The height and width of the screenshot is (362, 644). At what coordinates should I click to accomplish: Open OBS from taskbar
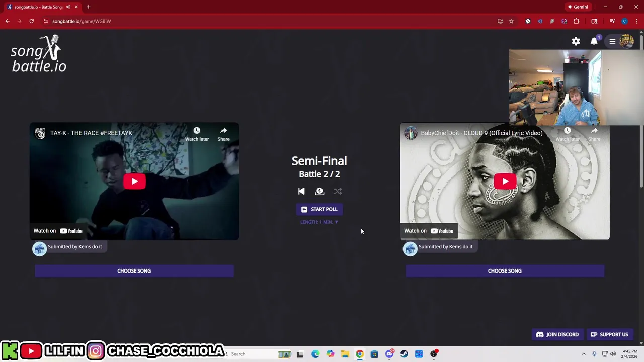(x=434, y=354)
